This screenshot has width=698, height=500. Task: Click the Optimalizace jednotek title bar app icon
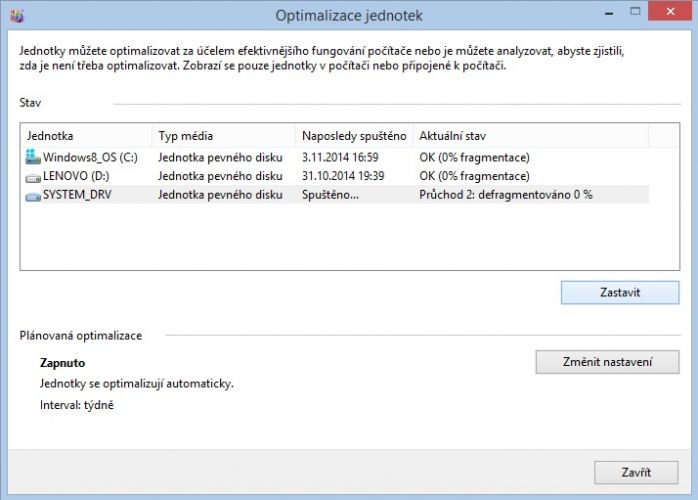coord(17,16)
